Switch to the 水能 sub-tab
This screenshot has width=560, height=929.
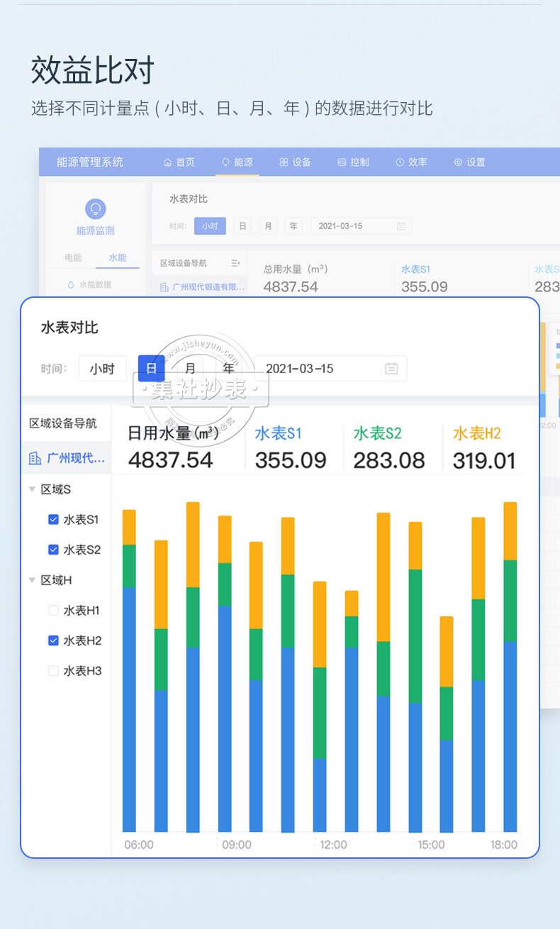[x=118, y=257]
